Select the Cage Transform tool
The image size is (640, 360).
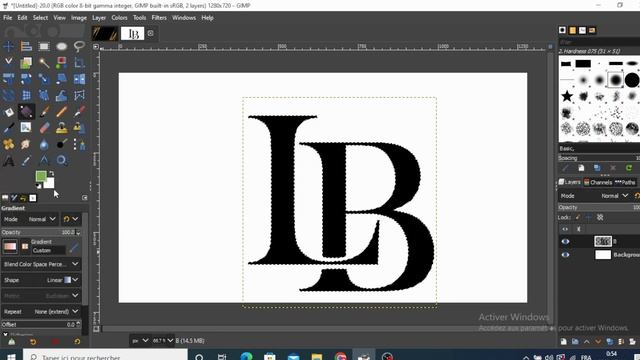click(x=79, y=95)
